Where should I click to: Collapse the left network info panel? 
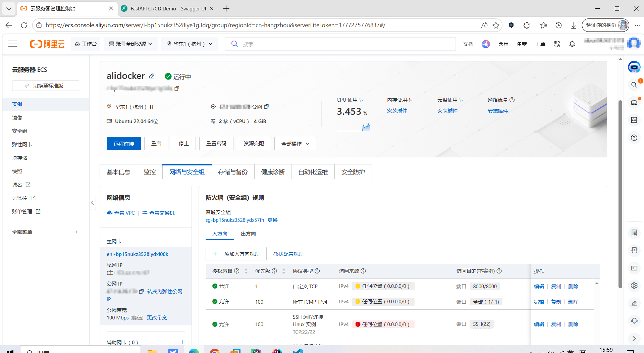point(93,203)
